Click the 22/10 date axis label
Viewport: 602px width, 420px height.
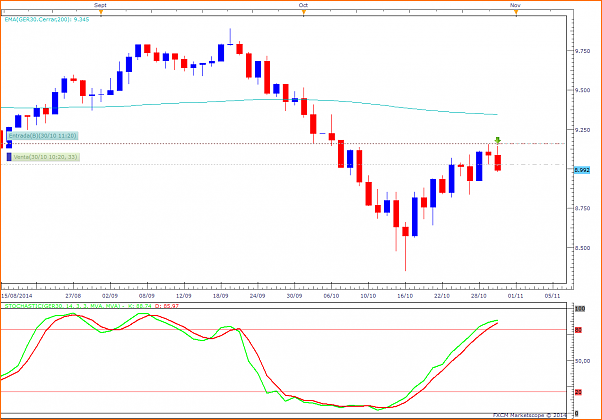[x=442, y=296]
